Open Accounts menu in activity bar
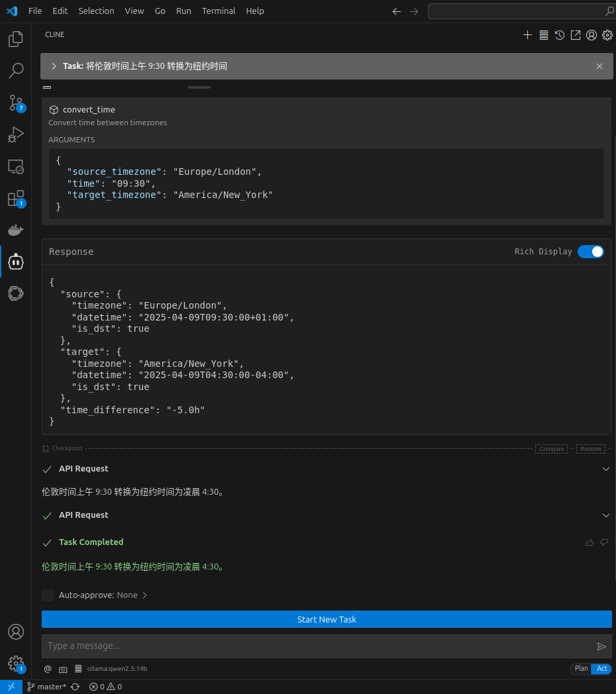The height and width of the screenshot is (694, 616). pyautogui.click(x=15, y=632)
